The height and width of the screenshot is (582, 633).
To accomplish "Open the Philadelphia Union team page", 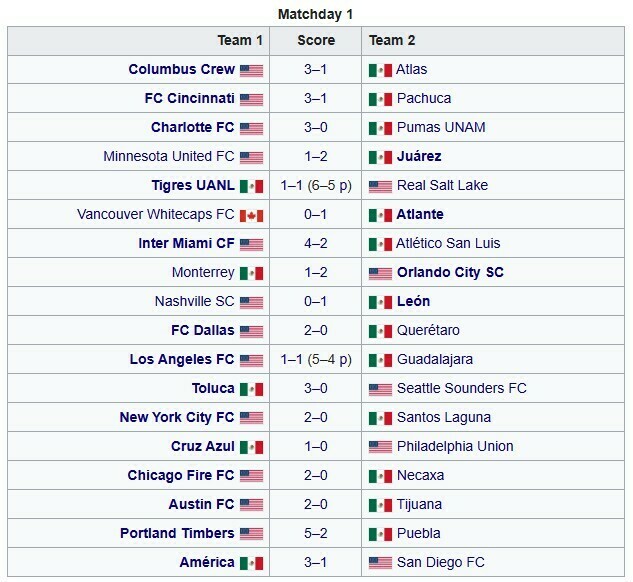I will point(455,446).
